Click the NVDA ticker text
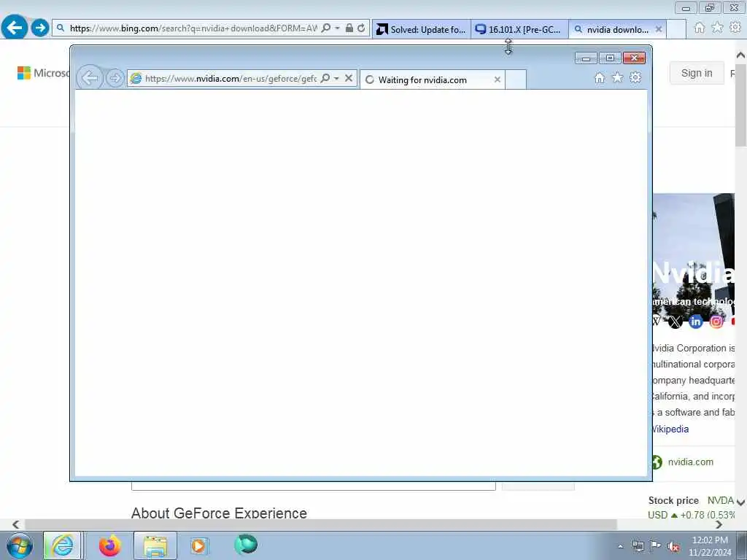This screenshot has height=560, width=747. [x=720, y=500]
